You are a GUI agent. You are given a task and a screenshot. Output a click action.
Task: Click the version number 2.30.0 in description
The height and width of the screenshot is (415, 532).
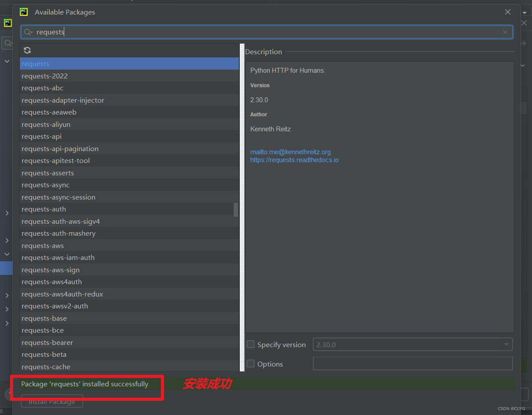259,100
